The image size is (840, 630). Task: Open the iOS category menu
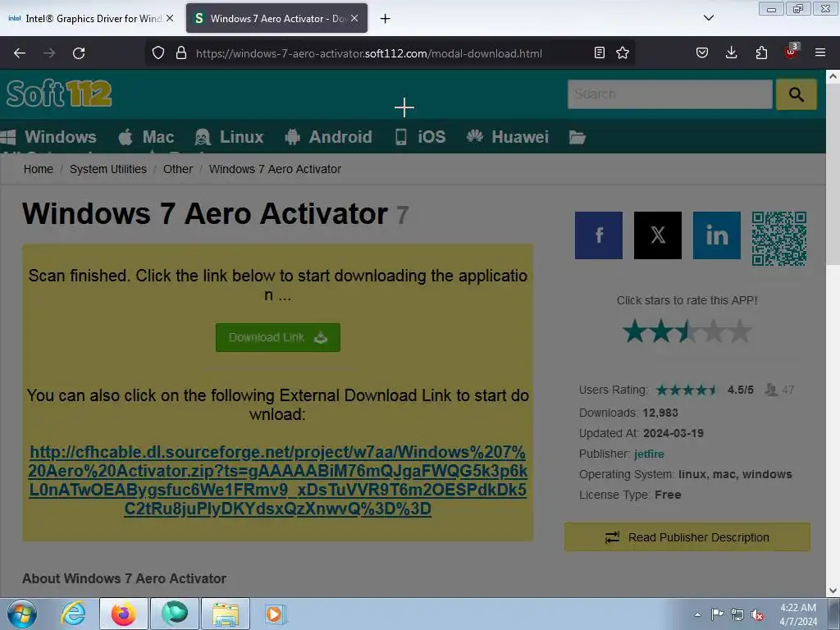[x=421, y=137]
